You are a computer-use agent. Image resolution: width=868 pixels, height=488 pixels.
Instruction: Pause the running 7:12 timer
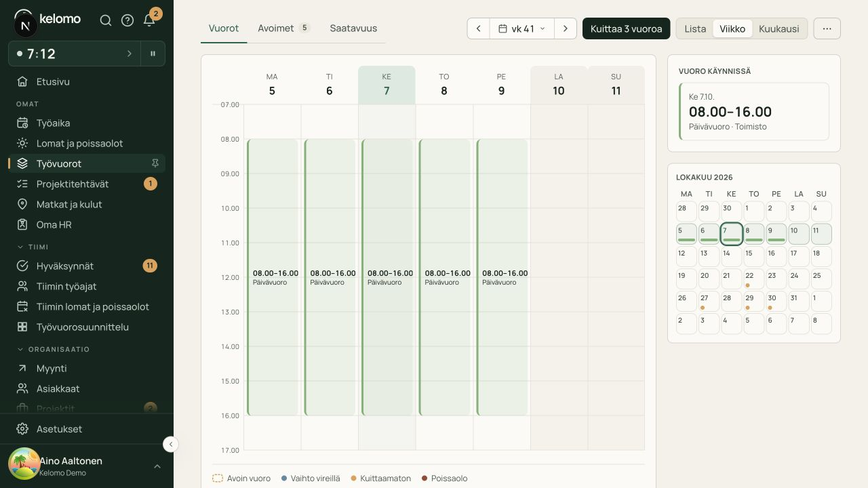click(153, 54)
